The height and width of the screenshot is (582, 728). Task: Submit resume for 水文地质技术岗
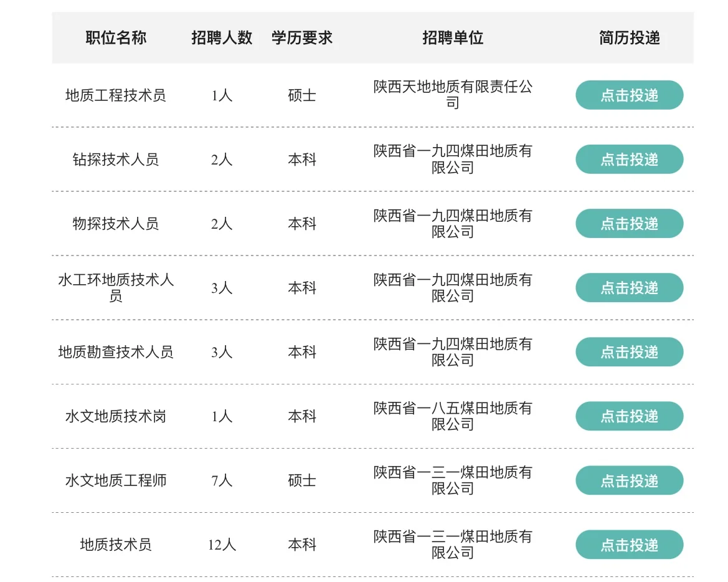629,416
